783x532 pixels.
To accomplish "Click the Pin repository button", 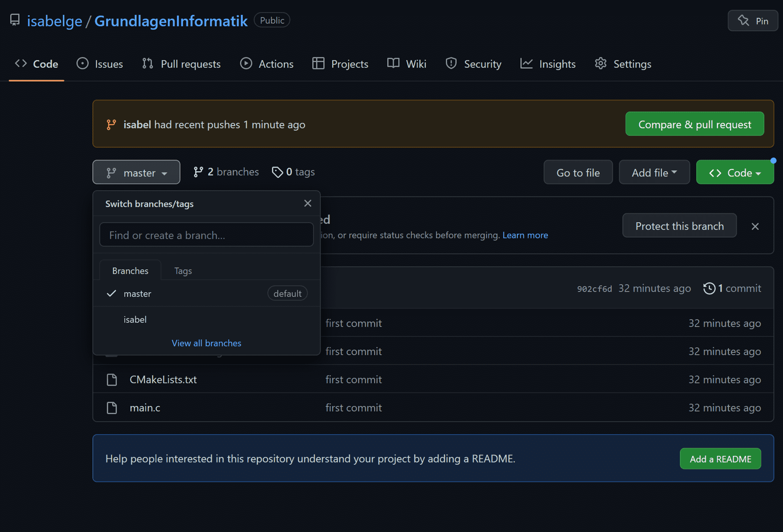I will (x=753, y=21).
